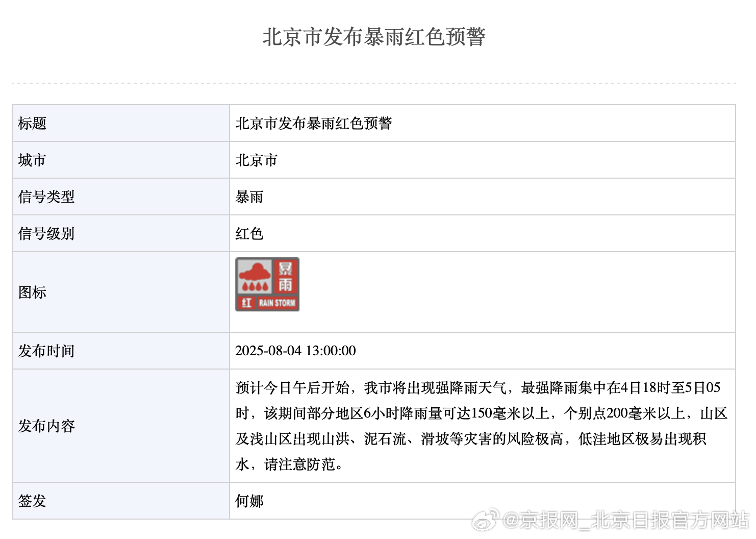
Task: Click the 城市 row label
Action: (x=32, y=160)
